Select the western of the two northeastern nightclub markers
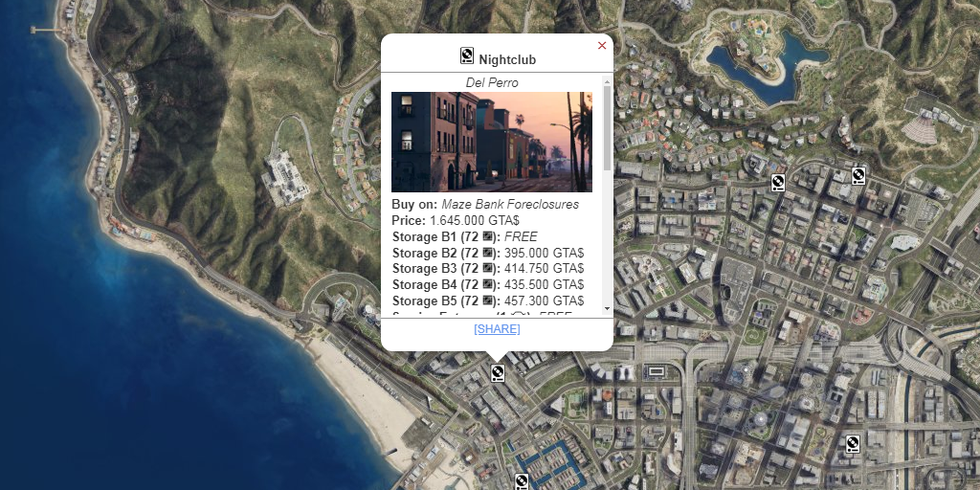 tap(778, 183)
